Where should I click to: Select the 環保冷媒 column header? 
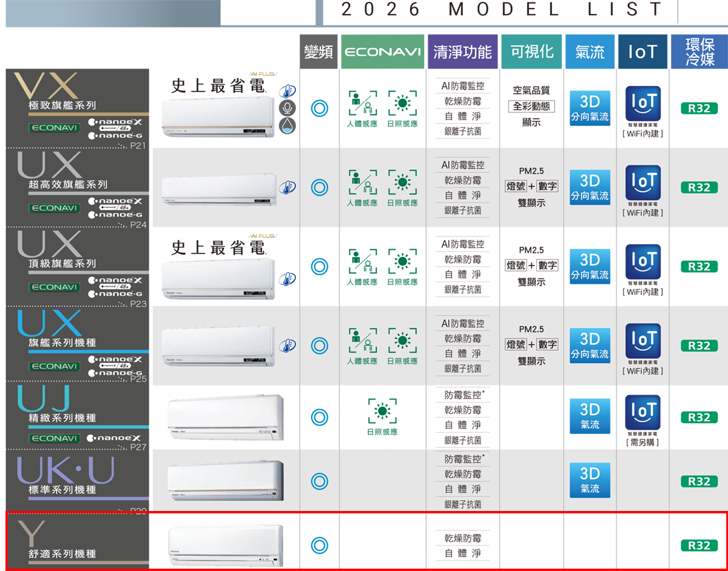click(x=699, y=52)
